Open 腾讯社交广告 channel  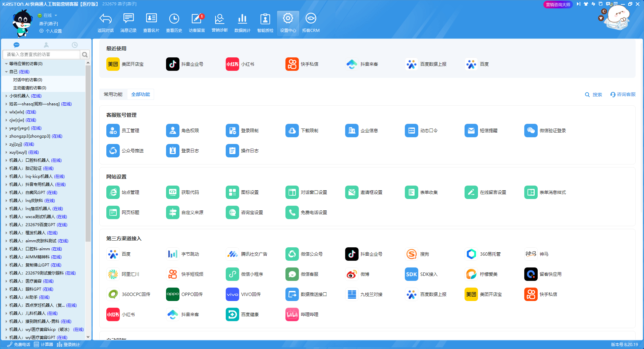[247, 254]
